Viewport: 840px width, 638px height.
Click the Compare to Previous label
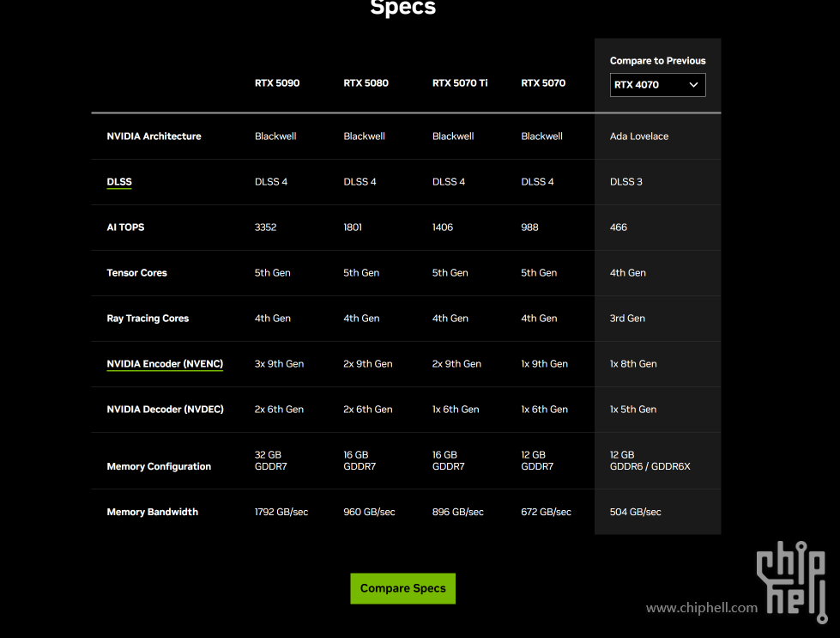[657, 61]
